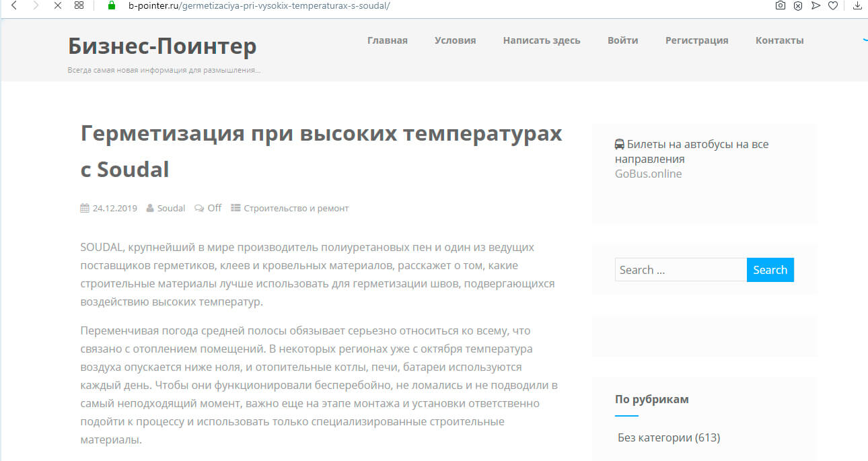The image size is (868, 461).
Task: Click the blue Search button
Action: pos(770,270)
